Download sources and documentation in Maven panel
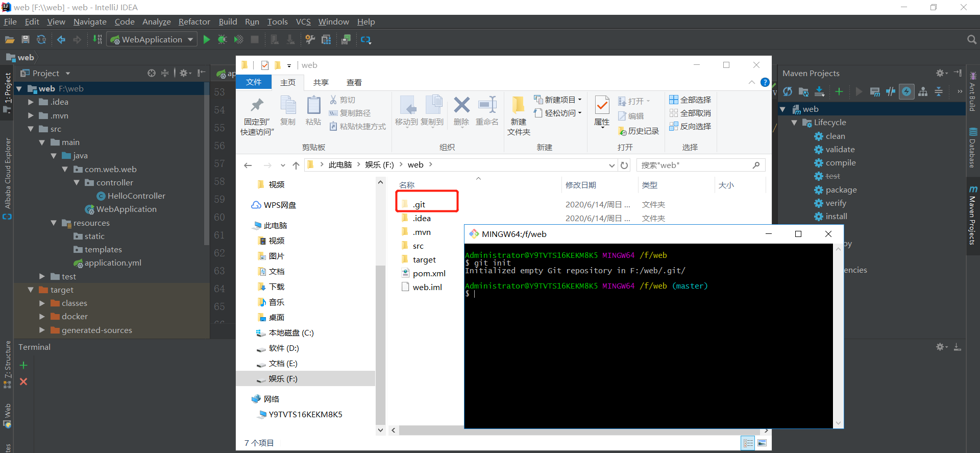980x453 pixels. (x=819, y=91)
